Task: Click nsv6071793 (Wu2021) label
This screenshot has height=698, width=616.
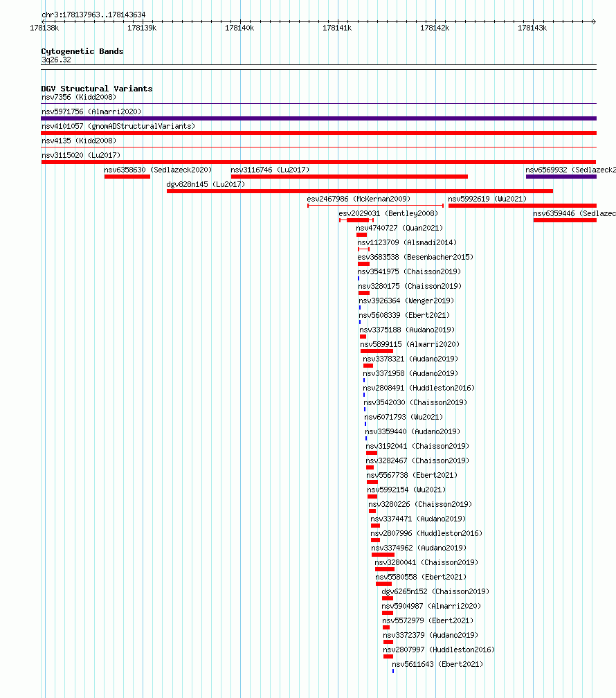Action: (404, 417)
